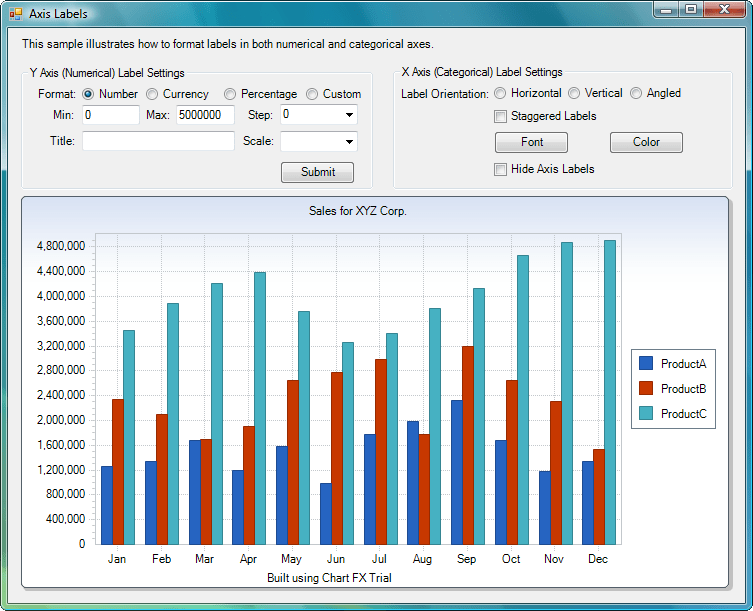Choose Angled label orientation
Viewport: 753px width, 611px height.
(636, 93)
